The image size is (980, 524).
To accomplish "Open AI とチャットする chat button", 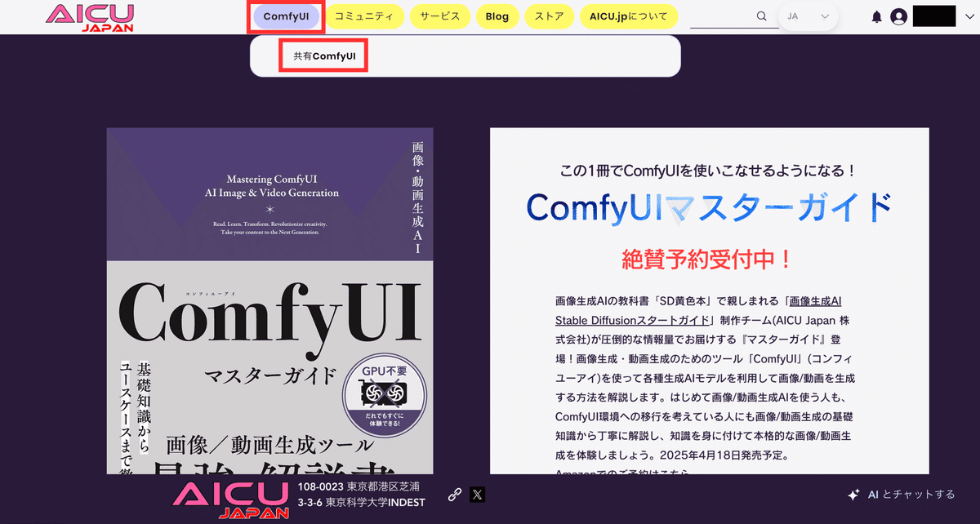I will [901, 495].
